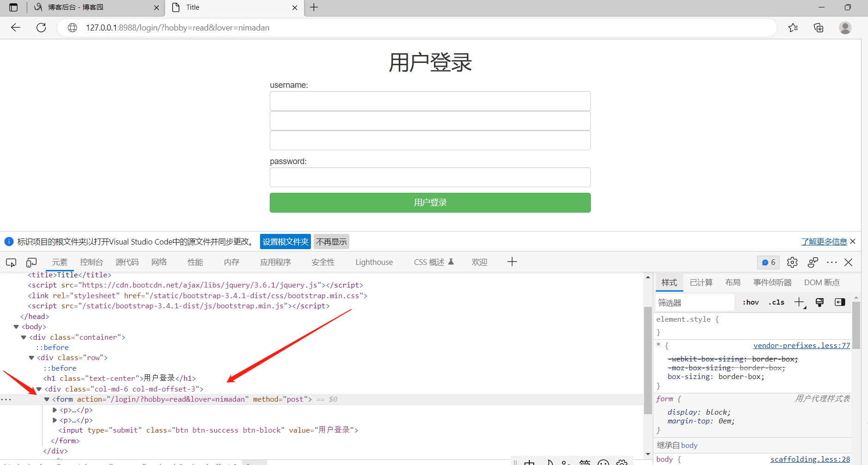Viewport: 868px width, 465px height.
Task: Toggle the :hov element state panel
Action: tap(750, 302)
